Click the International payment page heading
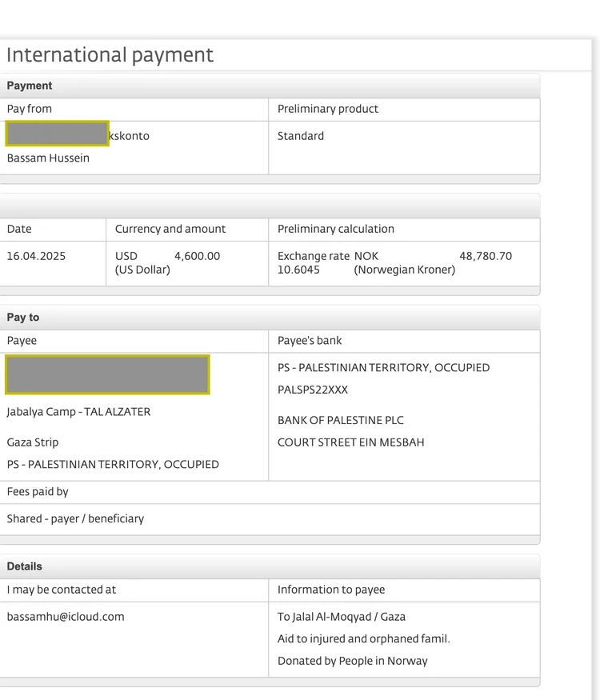Screen dimensions: 600x700 point(110,55)
